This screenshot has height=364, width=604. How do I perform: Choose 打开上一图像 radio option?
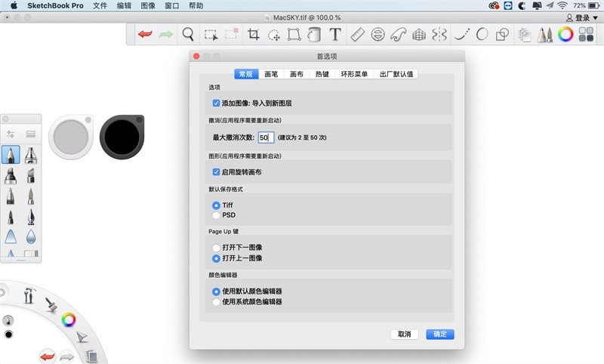click(x=216, y=258)
